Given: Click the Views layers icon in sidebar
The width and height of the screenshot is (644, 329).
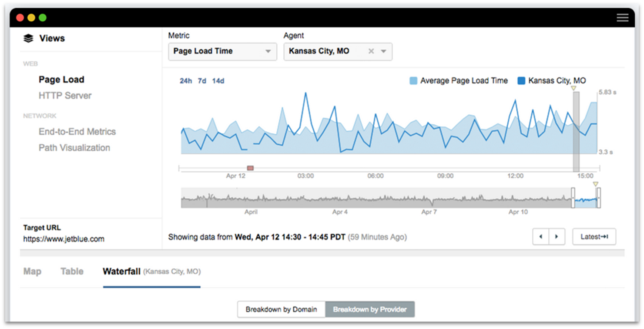Looking at the screenshot, I should 28,38.
